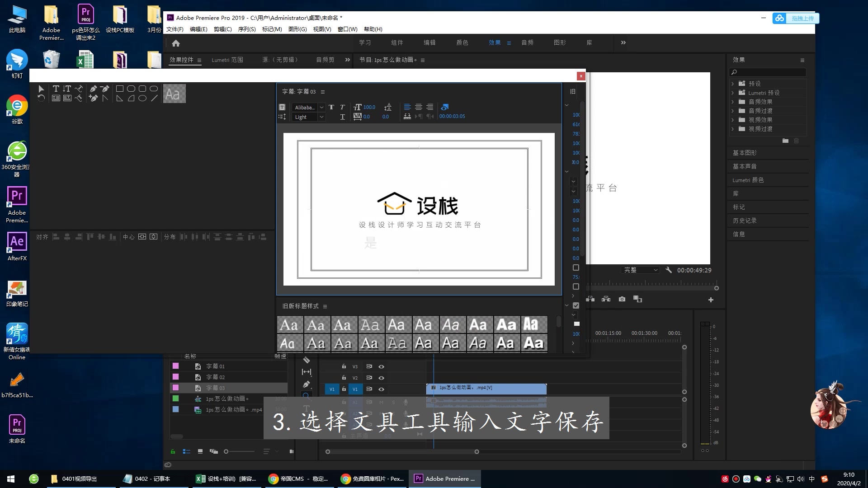Click the Selection tool icon
868x488 pixels.
[41, 88]
